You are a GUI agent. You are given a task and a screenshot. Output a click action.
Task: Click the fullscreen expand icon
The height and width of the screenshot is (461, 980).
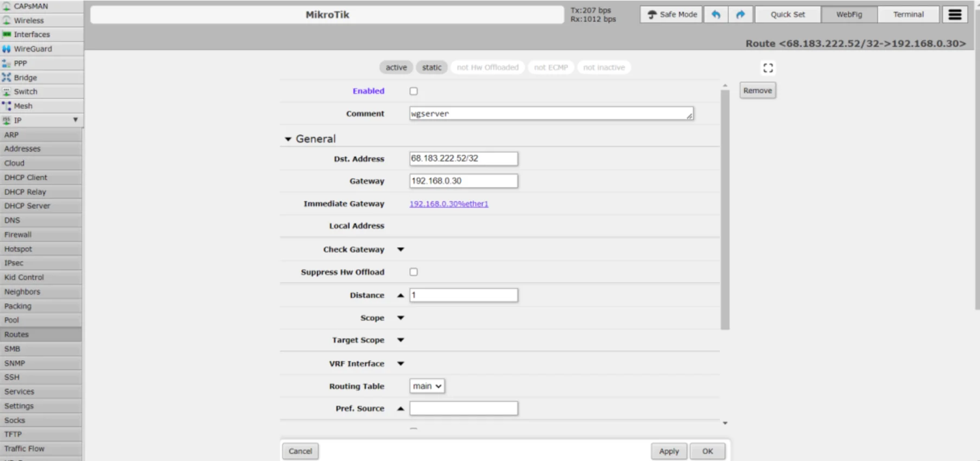[768, 68]
